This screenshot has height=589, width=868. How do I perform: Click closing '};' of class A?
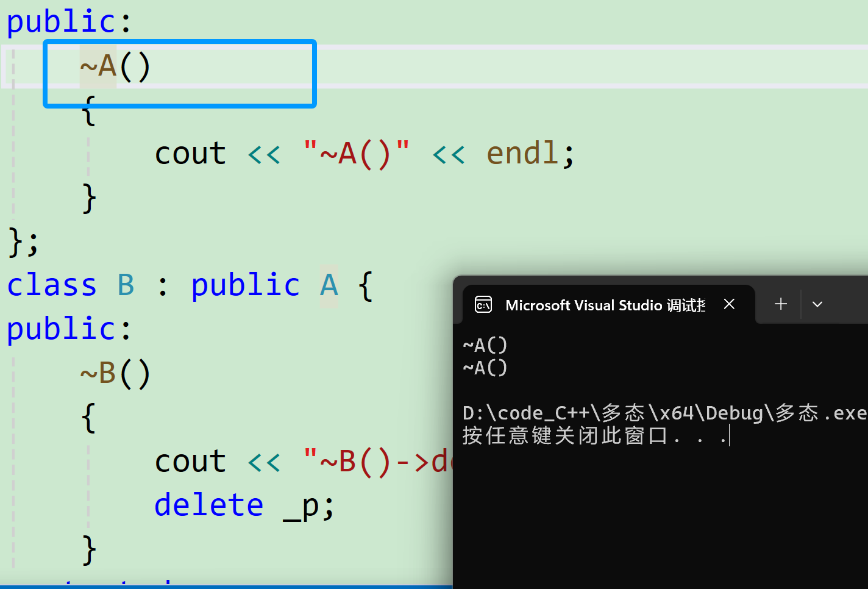tap(23, 241)
